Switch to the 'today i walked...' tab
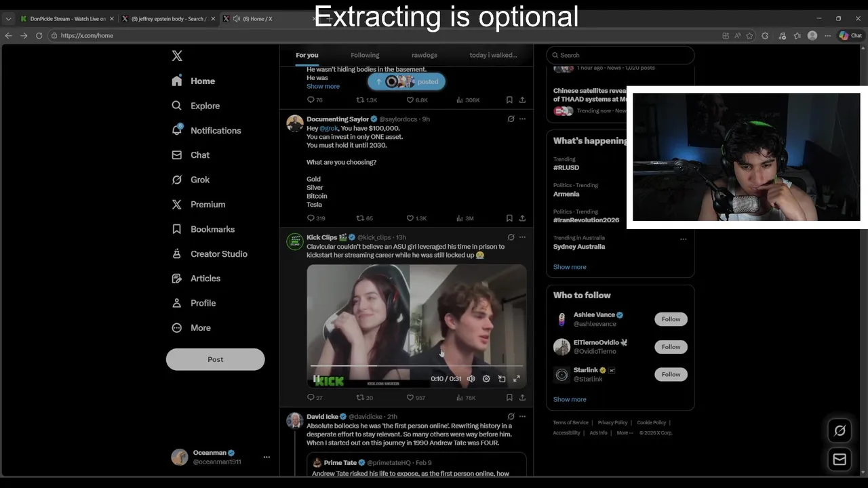868x488 pixels. pos(493,55)
